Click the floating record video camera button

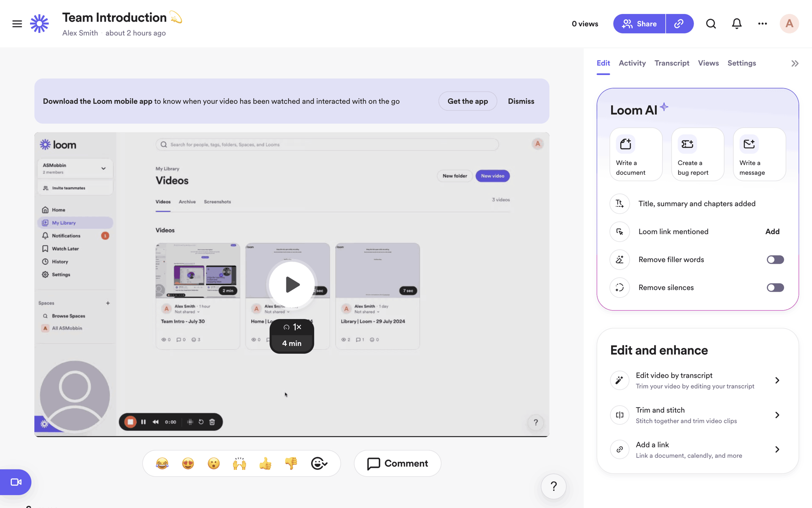pos(16,482)
